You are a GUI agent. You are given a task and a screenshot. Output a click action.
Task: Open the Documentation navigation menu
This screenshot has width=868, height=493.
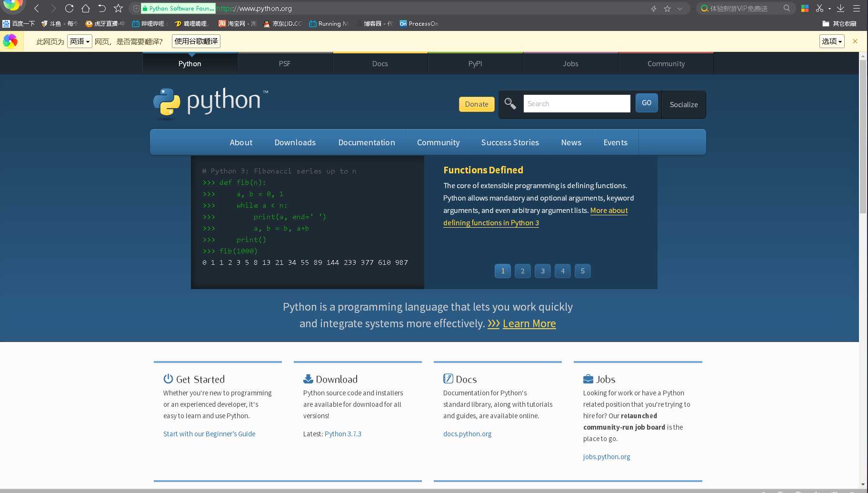(x=367, y=142)
